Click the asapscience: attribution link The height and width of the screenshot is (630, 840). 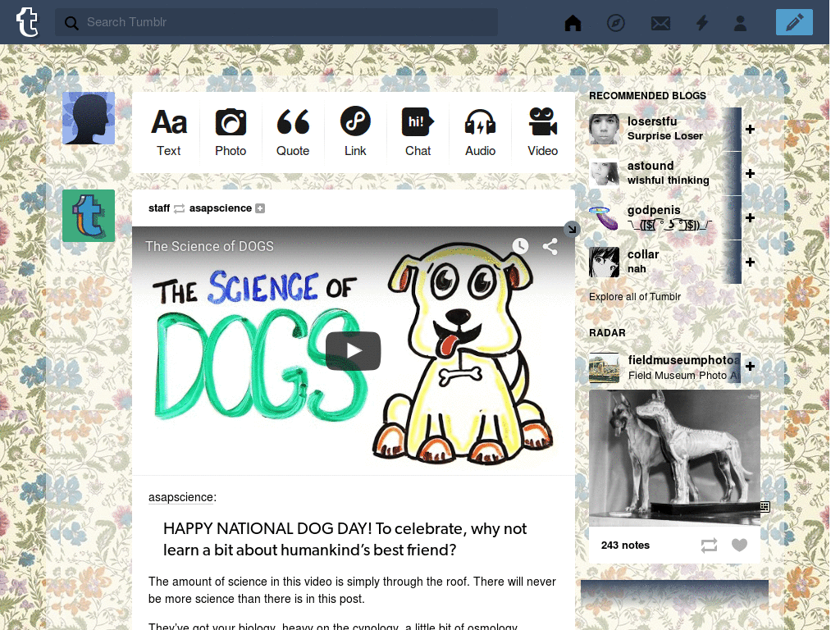[x=182, y=497]
